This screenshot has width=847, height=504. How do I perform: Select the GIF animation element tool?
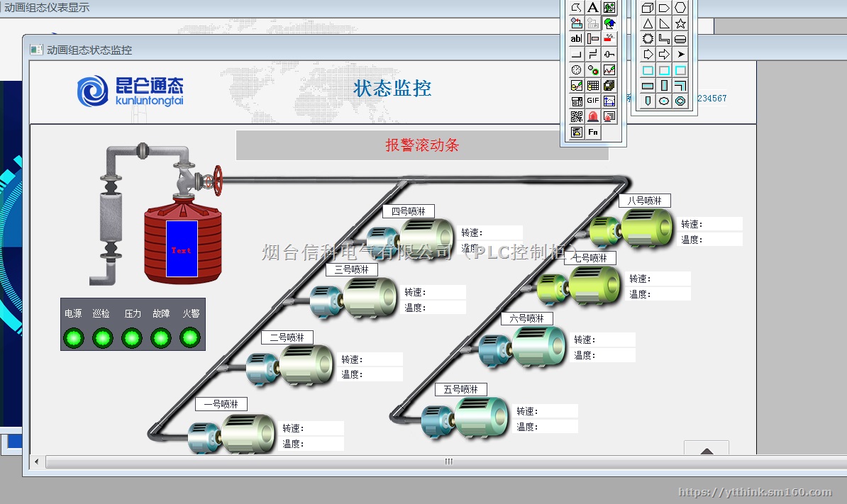click(x=593, y=100)
